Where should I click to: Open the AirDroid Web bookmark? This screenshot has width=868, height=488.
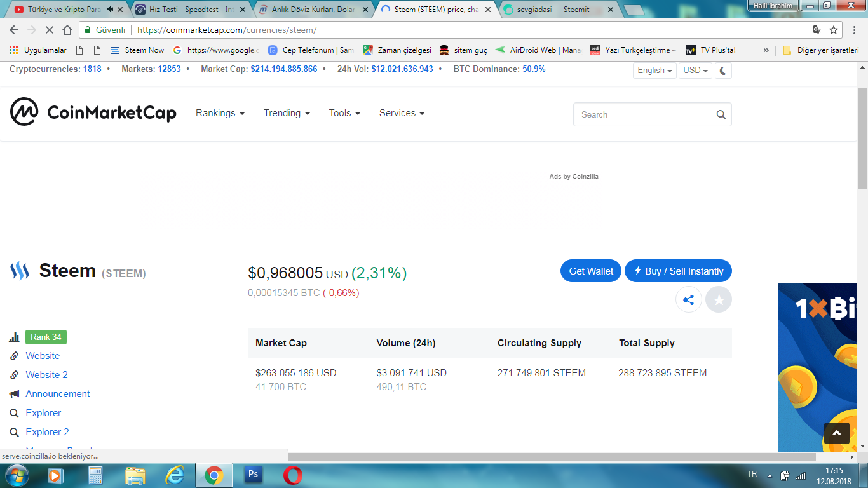tap(538, 50)
